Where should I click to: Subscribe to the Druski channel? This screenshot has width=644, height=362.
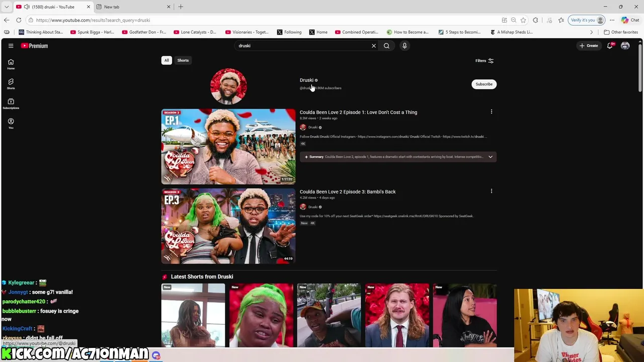click(x=484, y=84)
